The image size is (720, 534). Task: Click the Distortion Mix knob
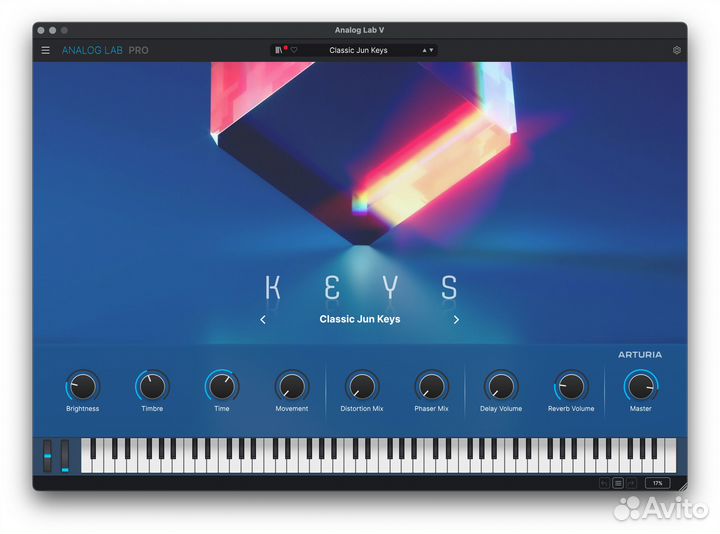[361, 386]
